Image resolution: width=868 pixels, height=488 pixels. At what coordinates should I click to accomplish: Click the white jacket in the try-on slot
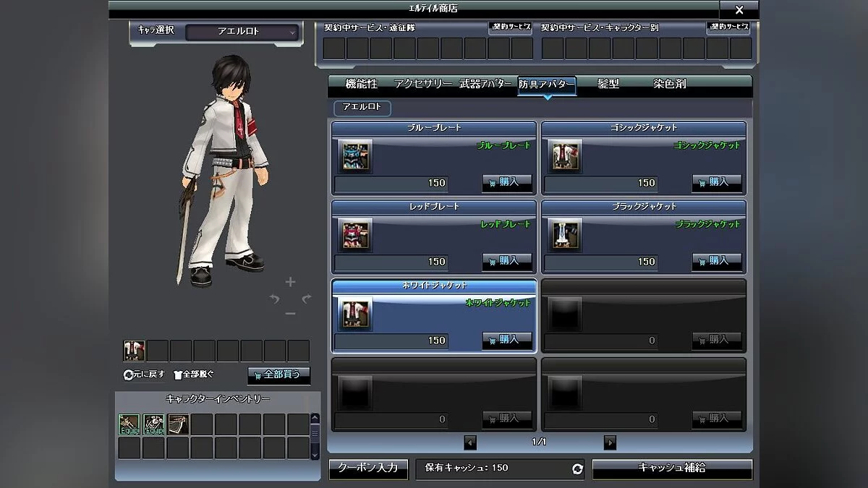click(x=134, y=351)
